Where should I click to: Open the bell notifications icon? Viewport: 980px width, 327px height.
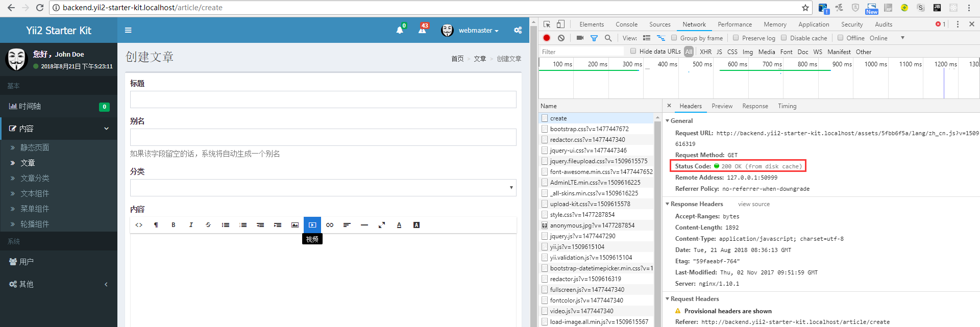[400, 30]
